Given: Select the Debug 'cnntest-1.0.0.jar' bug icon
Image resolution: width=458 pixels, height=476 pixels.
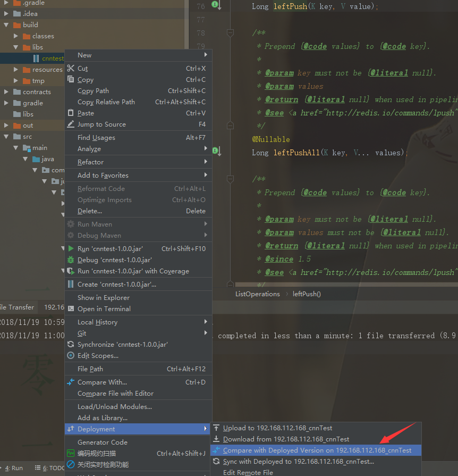Looking at the screenshot, I should click(70, 260).
